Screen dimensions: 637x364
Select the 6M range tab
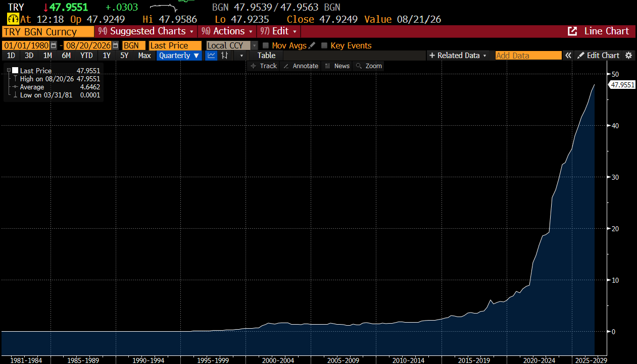(66, 56)
